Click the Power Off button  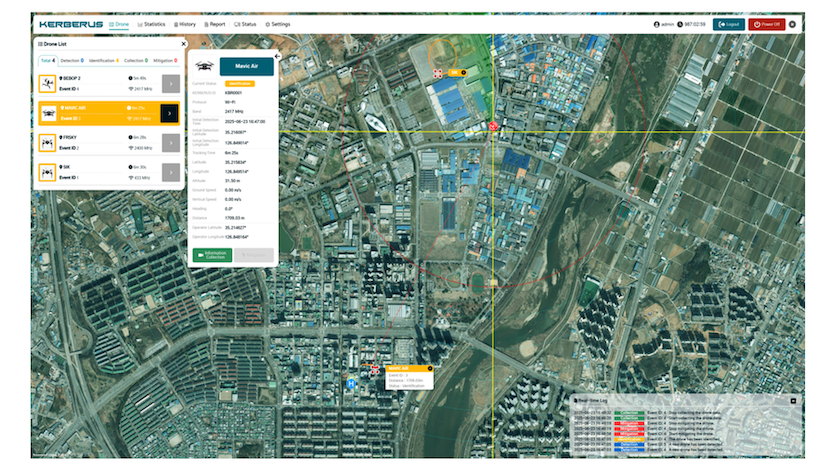coord(766,24)
